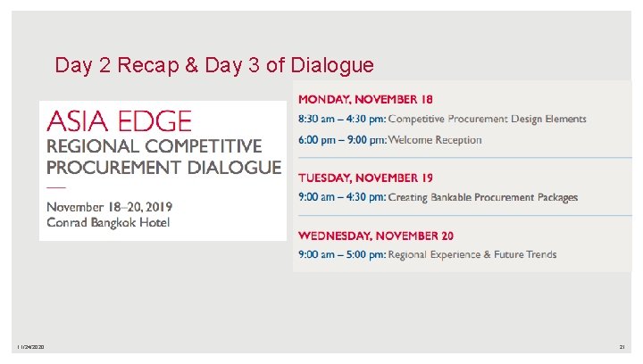
Task: Click 'Competitive Procurement Design Elements' session
Action: pos(487,119)
